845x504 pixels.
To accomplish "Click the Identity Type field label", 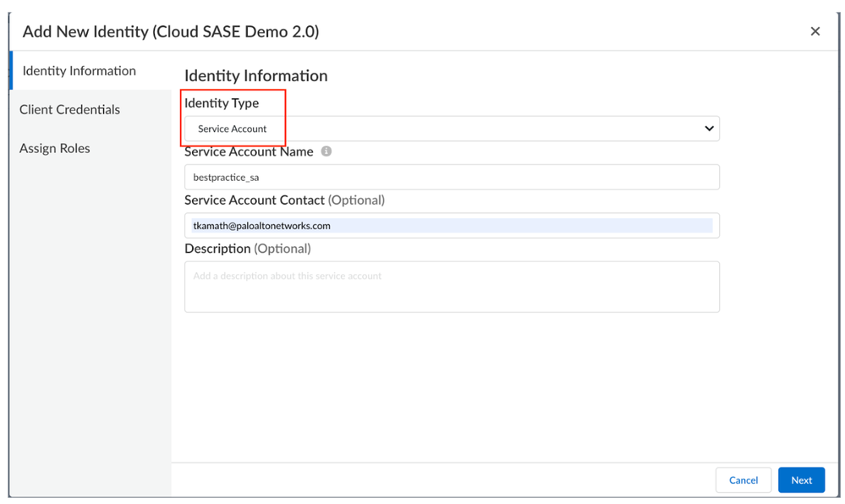I will coord(222,103).
